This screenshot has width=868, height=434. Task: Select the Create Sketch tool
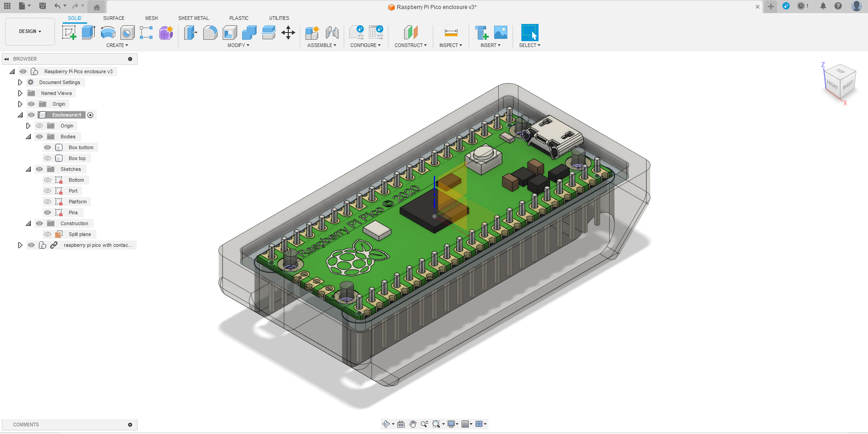(69, 33)
